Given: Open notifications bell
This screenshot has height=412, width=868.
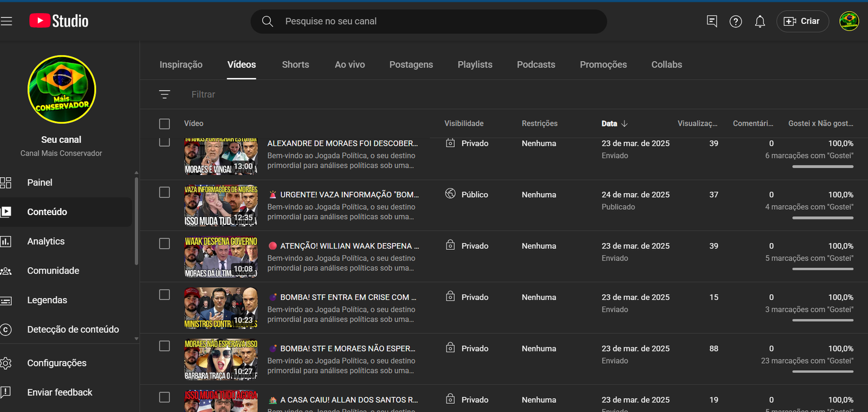Looking at the screenshot, I should click(x=760, y=21).
